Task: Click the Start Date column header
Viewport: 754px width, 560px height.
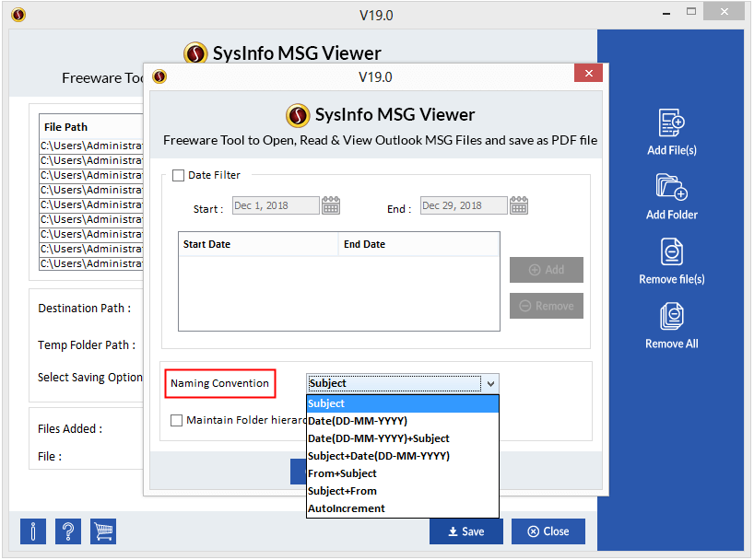Action: tap(258, 244)
